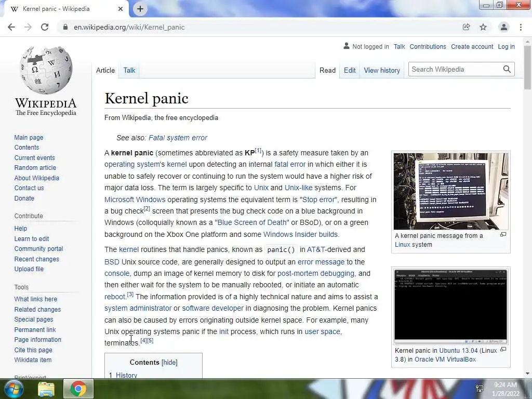Open the View history tab
Image resolution: width=532 pixels, height=399 pixels.
click(382, 70)
